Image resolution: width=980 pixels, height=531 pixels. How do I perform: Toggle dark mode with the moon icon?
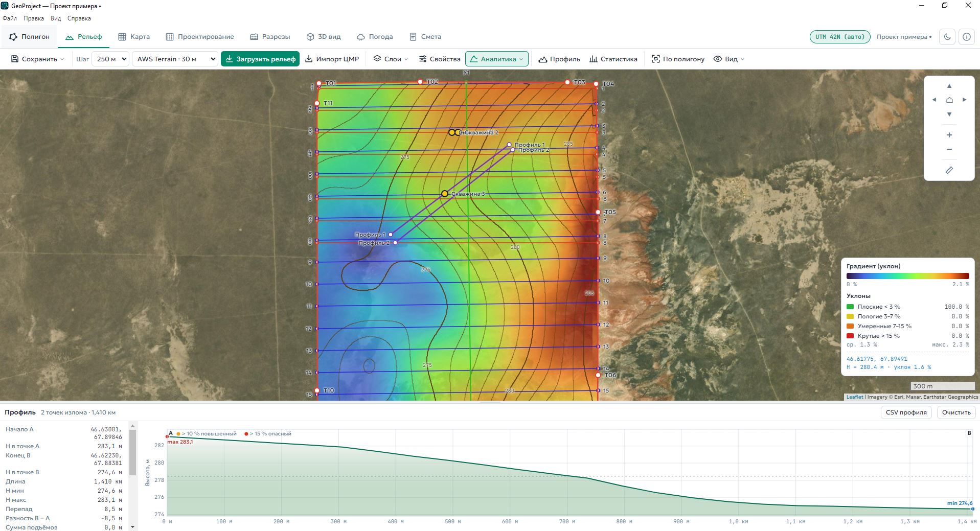[948, 37]
